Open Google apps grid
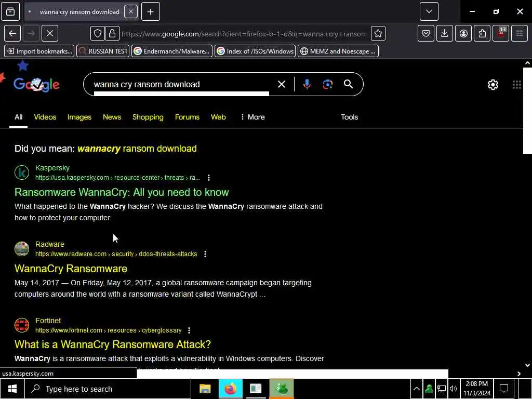This screenshot has width=532, height=399. click(x=517, y=85)
